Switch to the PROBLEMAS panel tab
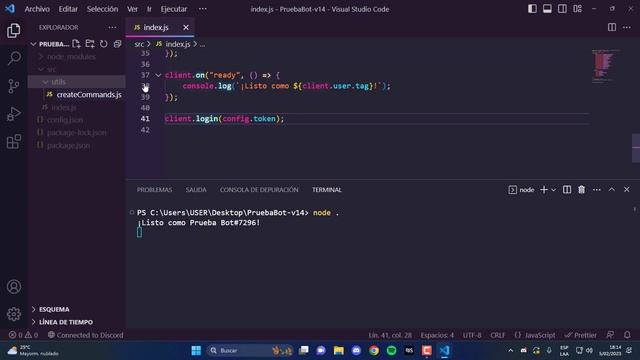This screenshot has height=360, width=640. pyautogui.click(x=154, y=190)
